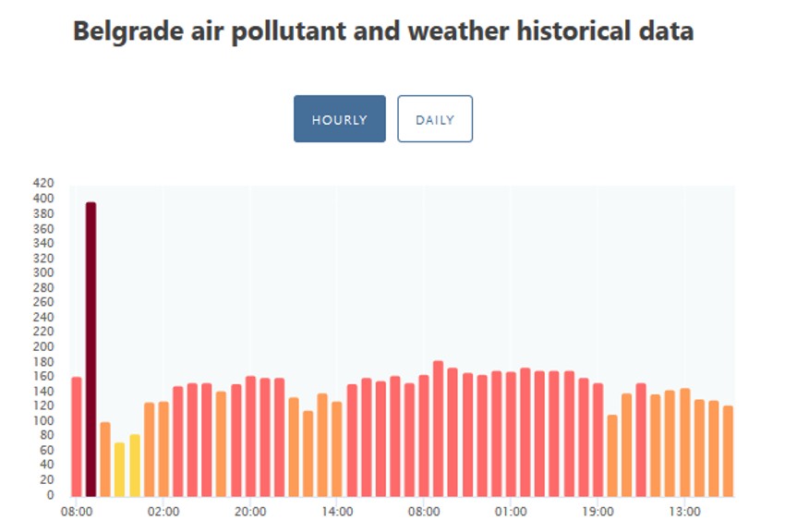The image size is (785, 532).
Task: Click the last bar at far right
Action: 728,451
